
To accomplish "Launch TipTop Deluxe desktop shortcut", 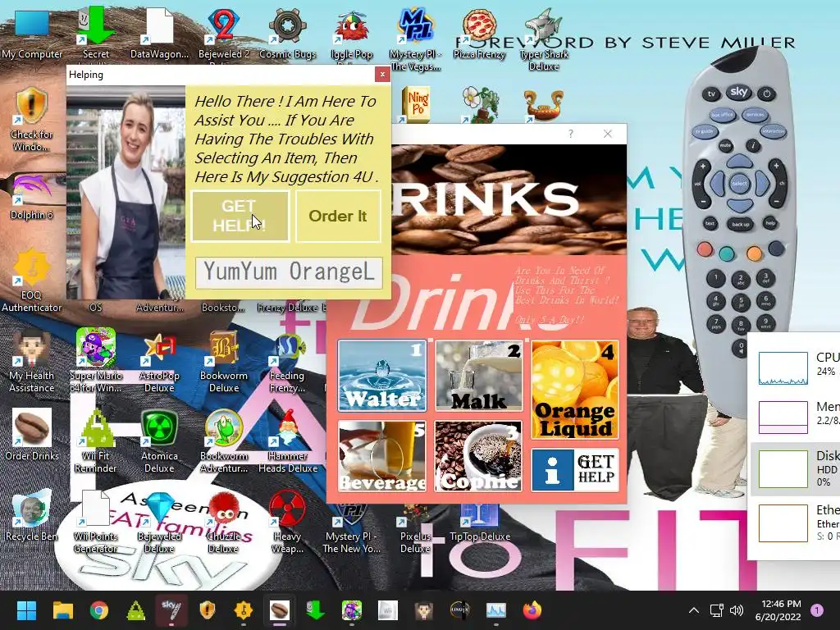I will pyautogui.click(x=479, y=523).
